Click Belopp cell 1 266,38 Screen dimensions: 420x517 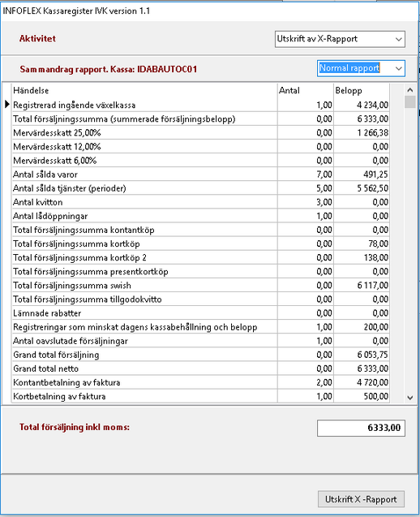click(362, 132)
